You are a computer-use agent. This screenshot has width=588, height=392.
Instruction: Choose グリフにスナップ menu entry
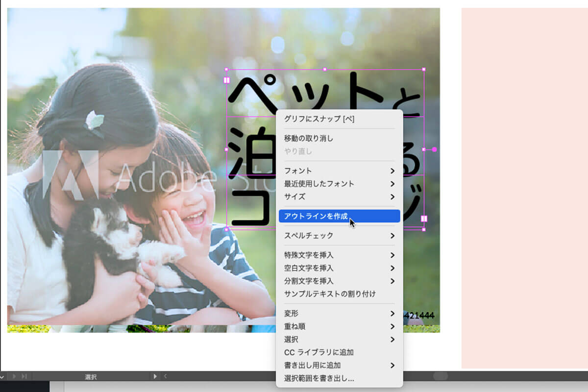(x=319, y=119)
